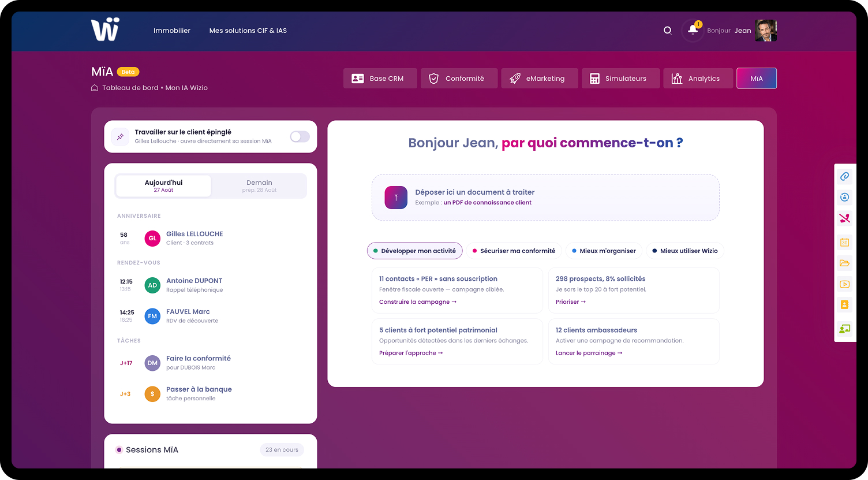
Task: Toggle the pinned client work switch
Action: (x=300, y=136)
